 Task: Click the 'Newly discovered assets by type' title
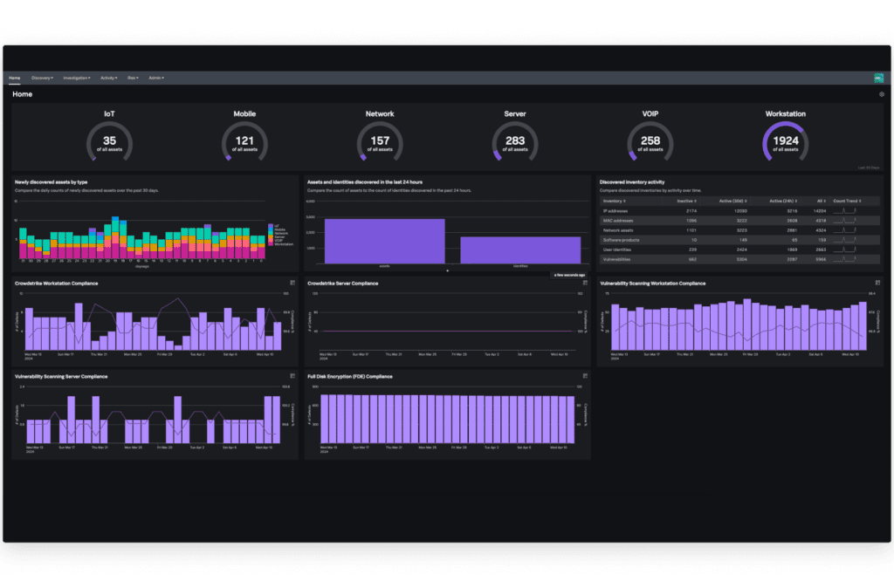click(51, 182)
